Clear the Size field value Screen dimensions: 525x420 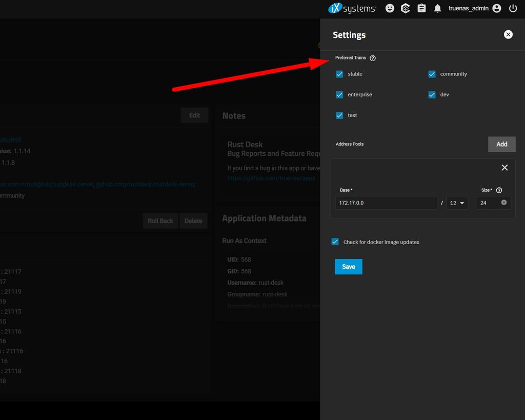tap(504, 203)
